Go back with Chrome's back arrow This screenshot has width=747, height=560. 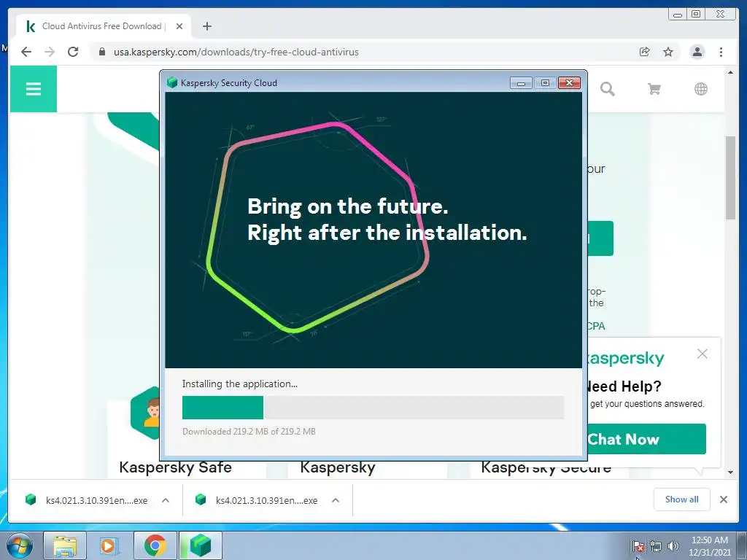(26, 52)
